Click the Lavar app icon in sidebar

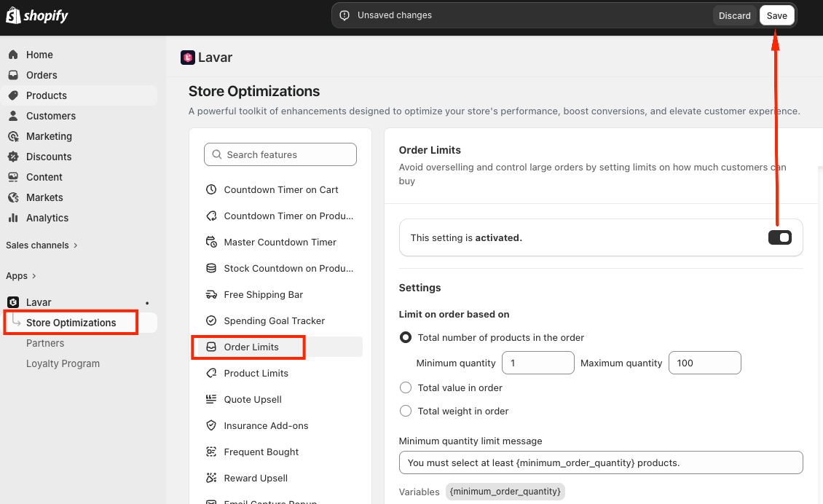[x=13, y=302]
